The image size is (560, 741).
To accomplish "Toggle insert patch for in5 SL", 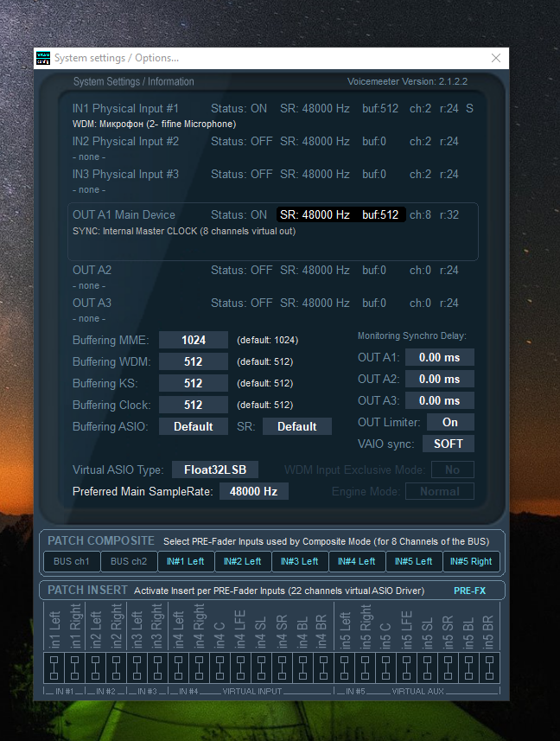I will point(428,668).
